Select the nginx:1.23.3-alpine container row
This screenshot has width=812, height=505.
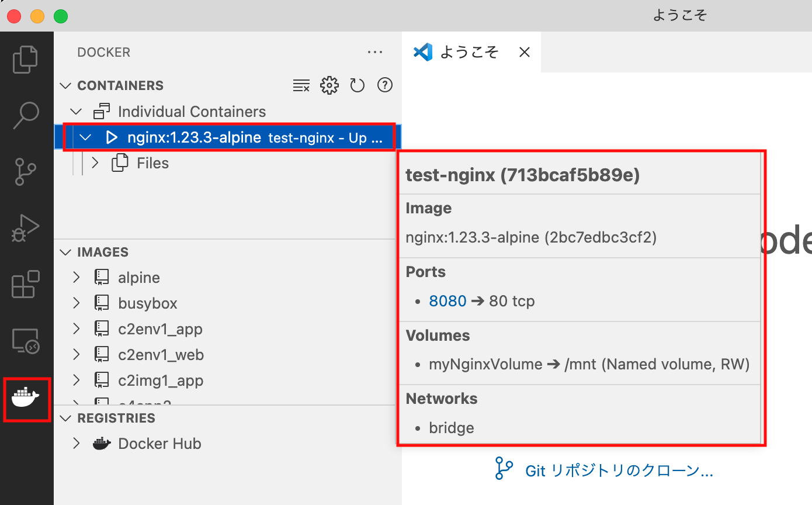(228, 137)
